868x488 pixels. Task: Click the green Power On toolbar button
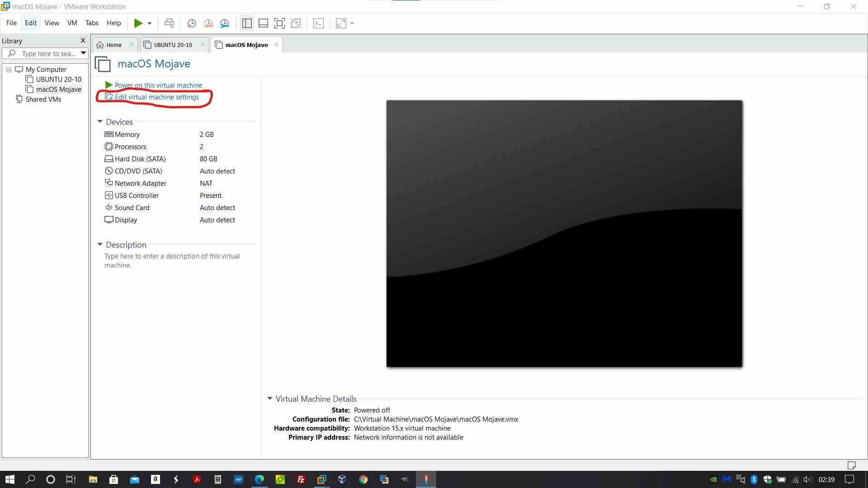point(138,23)
